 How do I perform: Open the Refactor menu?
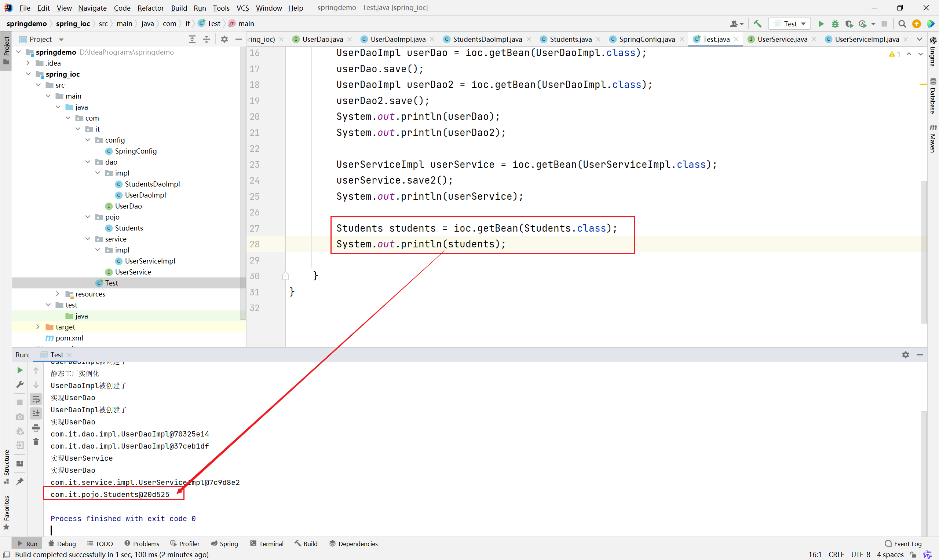(150, 8)
